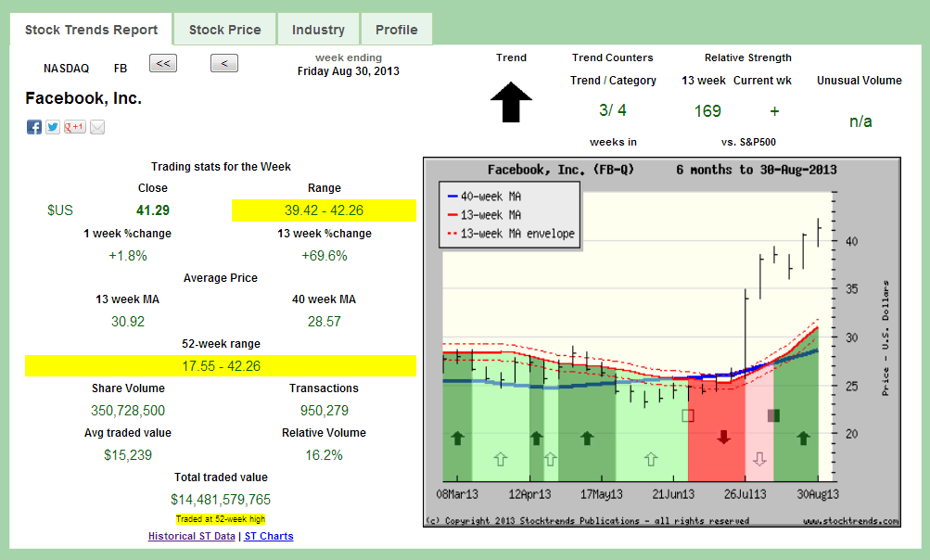Click the share volume "350,728,500"
930x560 pixels.
[128, 411]
